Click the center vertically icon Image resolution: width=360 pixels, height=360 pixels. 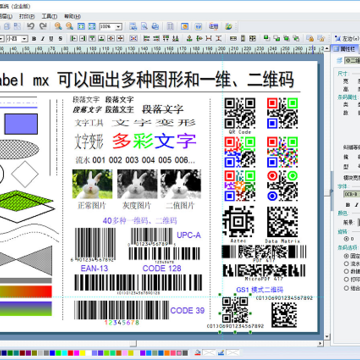120,39
